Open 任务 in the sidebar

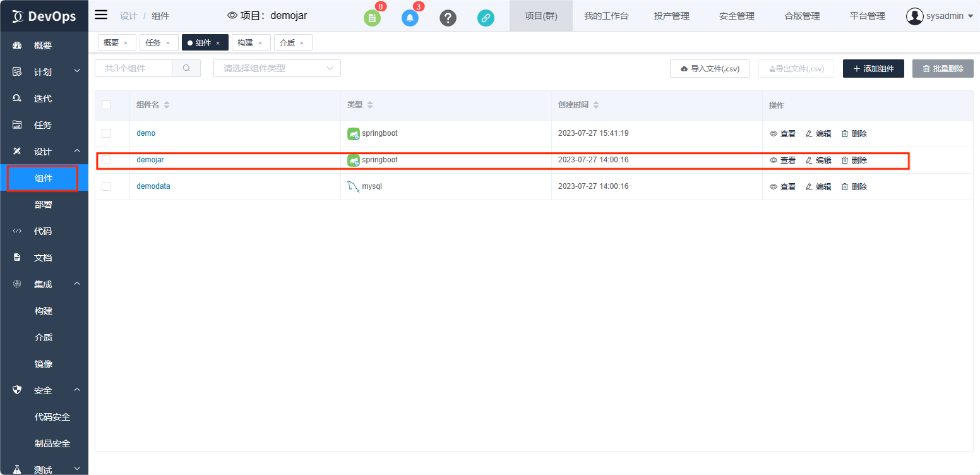click(44, 125)
